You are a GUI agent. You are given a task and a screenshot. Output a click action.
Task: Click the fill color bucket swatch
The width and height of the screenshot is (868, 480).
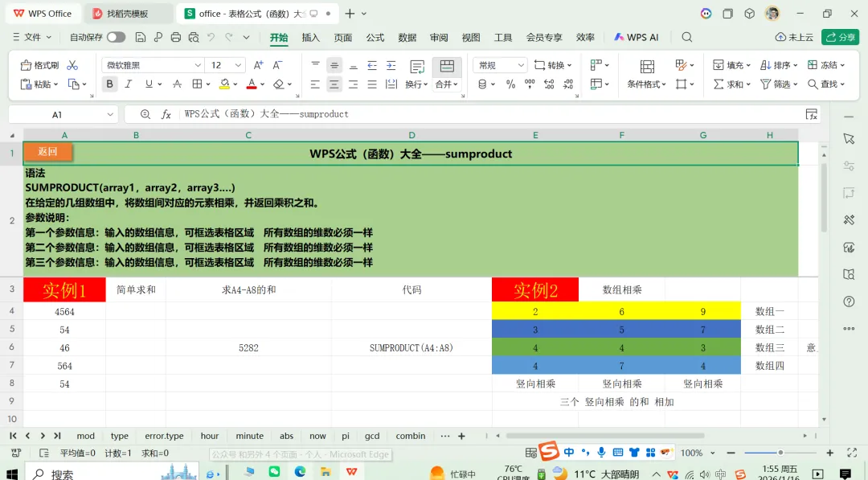[x=224, y=84]
